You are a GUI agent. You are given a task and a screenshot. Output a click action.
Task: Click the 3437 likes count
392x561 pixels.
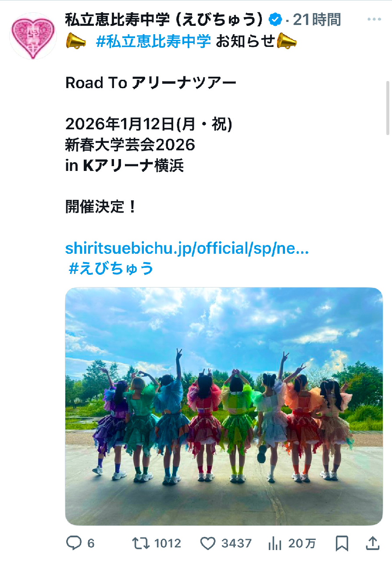point(236,544)
